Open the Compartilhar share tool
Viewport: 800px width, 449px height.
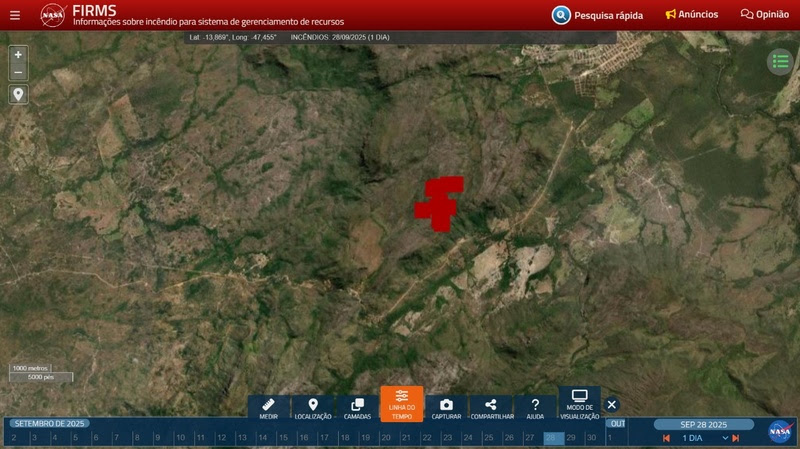(x=491, y=405)
